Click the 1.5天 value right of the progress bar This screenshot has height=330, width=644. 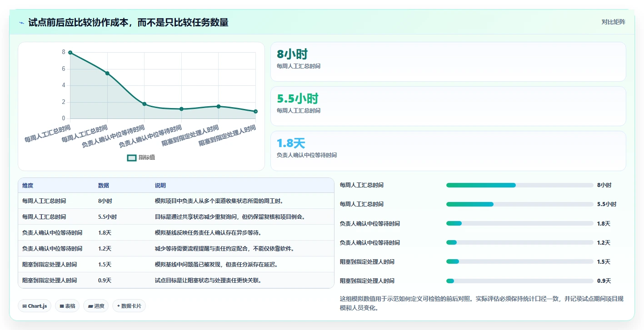point(604,262)
